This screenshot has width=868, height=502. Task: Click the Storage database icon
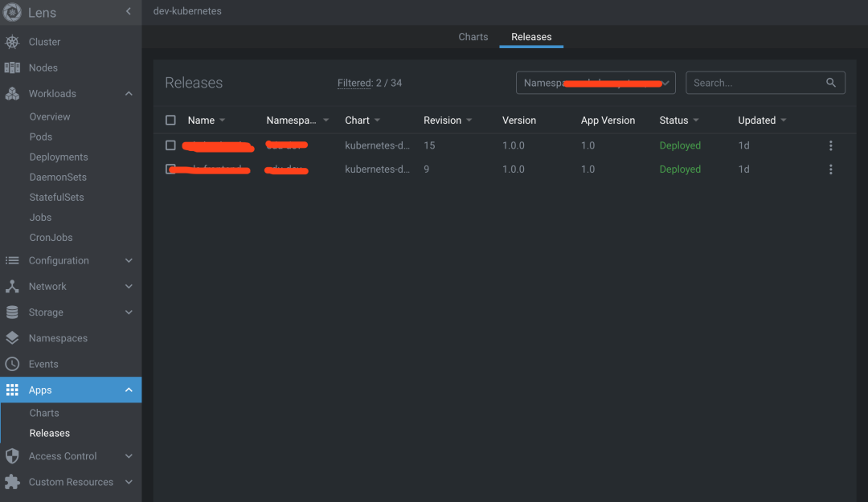click(12, 312)
